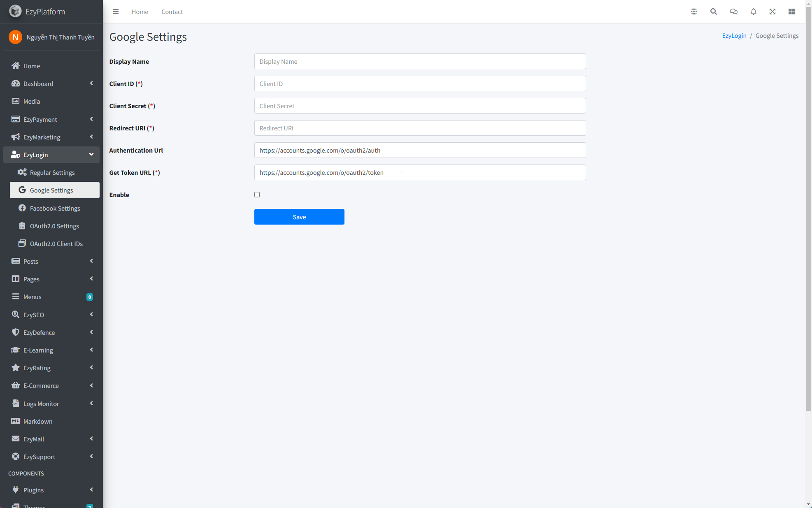Open the chat messages icon

click(x=734, y=12)
